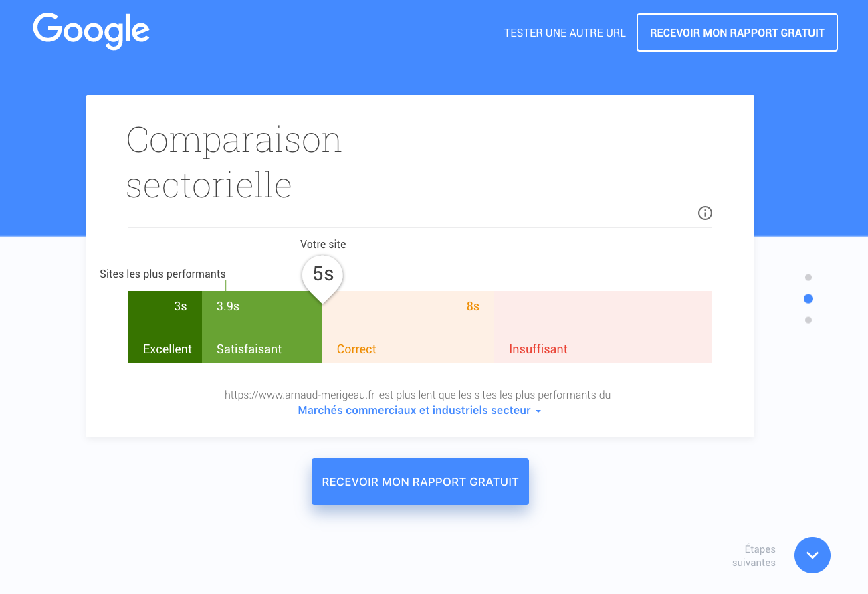Click the small caret after 'secteur'

point(538,411)
